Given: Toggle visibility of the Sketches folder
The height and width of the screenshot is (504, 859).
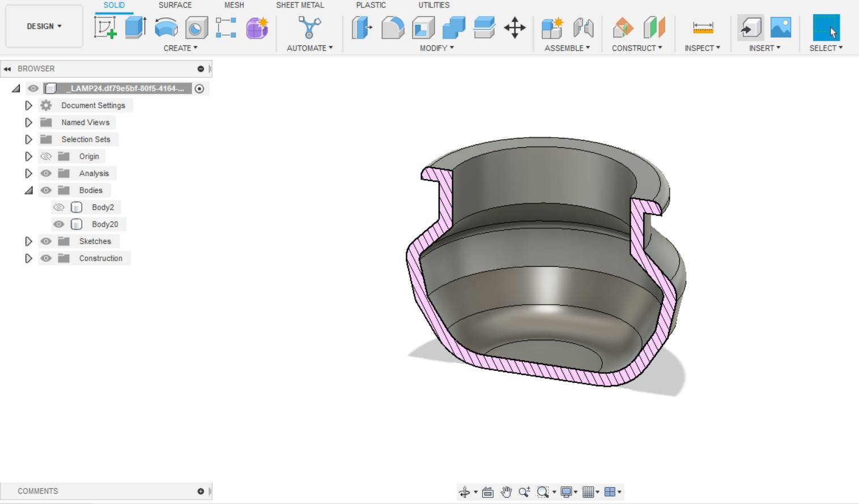Looking at the screenshot, I should tap(46, 241).
